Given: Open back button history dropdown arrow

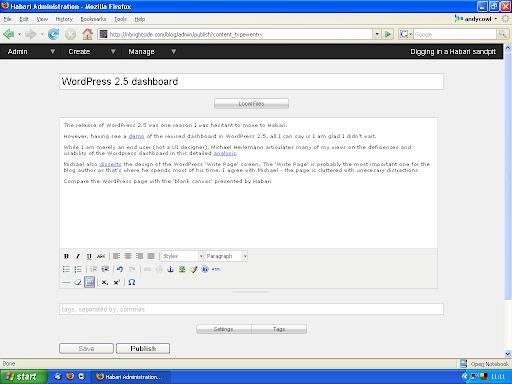Looking at the screenshot, I should 19,34.
